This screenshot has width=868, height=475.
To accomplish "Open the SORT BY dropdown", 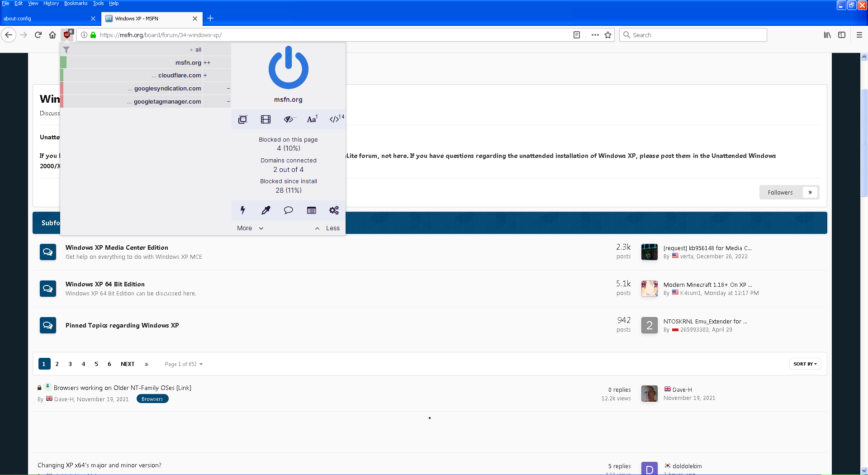I will pyautogui.click(x=805, y=364).
